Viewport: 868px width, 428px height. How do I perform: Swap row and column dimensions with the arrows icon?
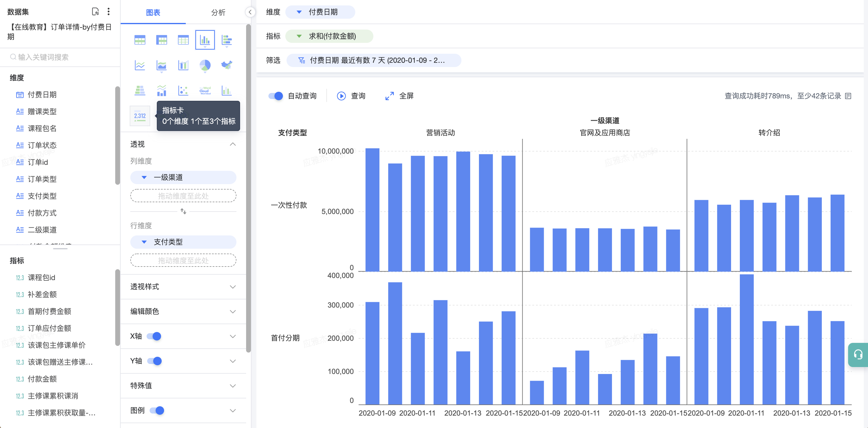coord(183,211)
